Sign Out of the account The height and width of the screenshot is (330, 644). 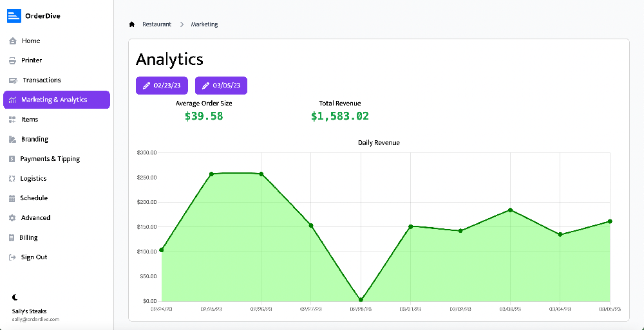click(x=57, y=257)
